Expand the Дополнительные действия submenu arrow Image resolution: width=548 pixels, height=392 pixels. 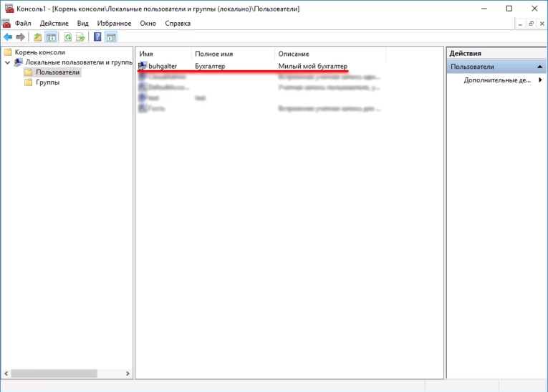[x=540, y=80]
